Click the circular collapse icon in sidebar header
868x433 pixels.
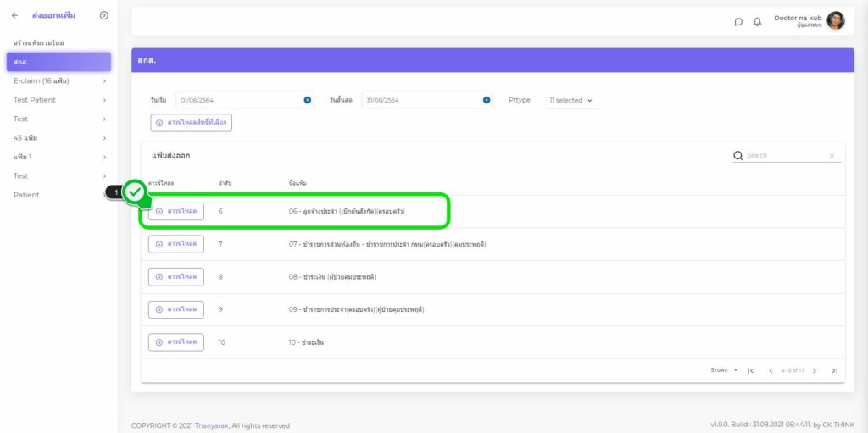[x=104, y=15]
